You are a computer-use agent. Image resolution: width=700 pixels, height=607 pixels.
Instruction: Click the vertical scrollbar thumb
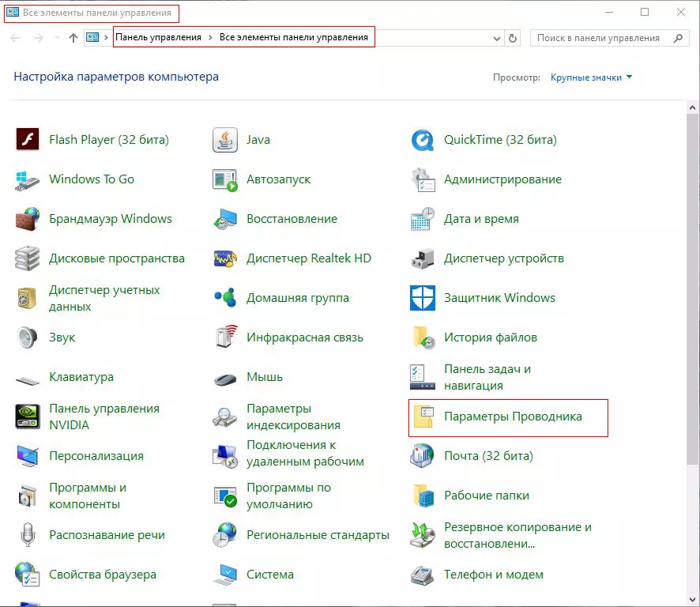pos(692,289)
